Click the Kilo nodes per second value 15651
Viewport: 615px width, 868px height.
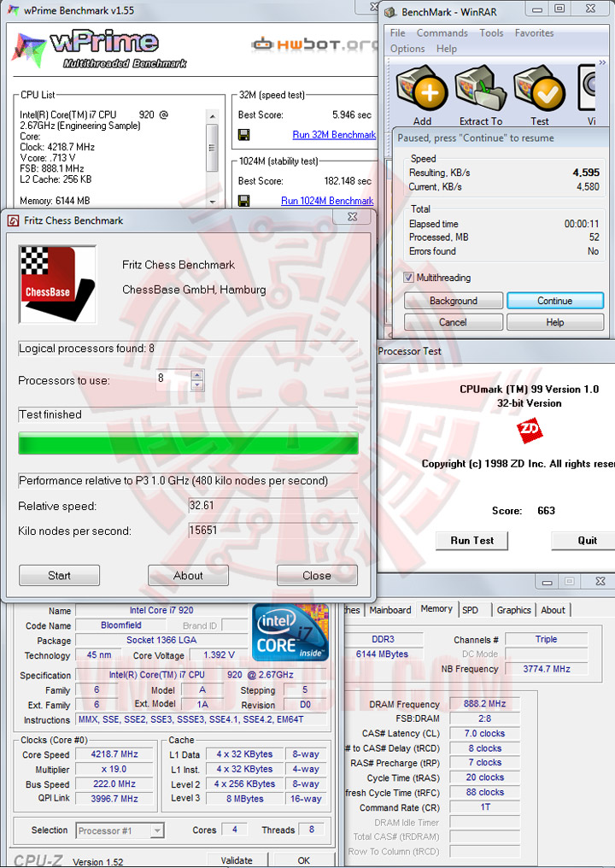click(272, 531)
